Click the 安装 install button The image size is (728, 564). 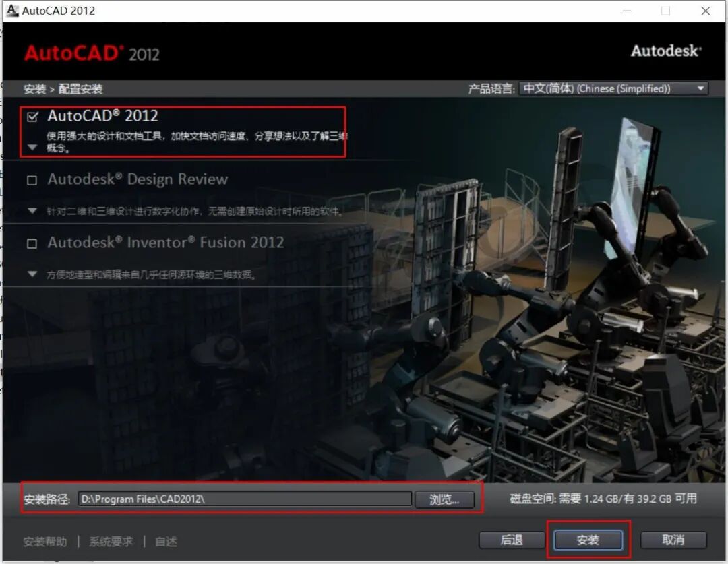tap(588, 540)
